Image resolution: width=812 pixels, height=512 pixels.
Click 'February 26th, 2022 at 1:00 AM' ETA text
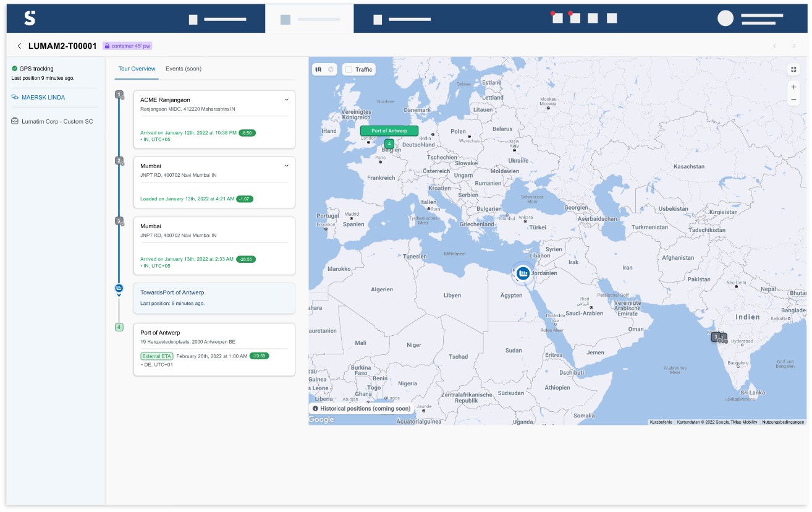tap(211, 356)
